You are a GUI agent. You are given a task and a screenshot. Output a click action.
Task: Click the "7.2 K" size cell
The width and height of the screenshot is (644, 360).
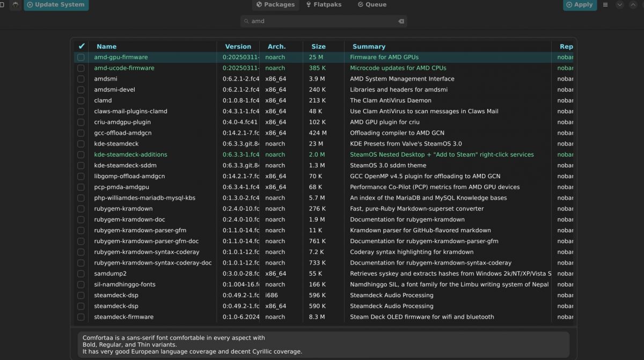(316, 252)
